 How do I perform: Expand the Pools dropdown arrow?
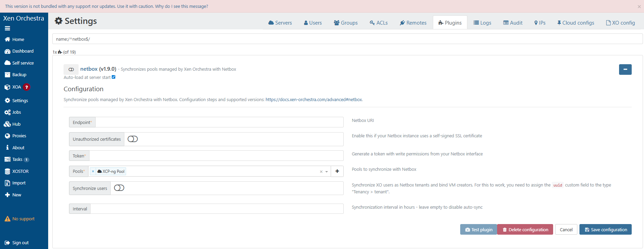pyautogui.click(x=327, y=172)
